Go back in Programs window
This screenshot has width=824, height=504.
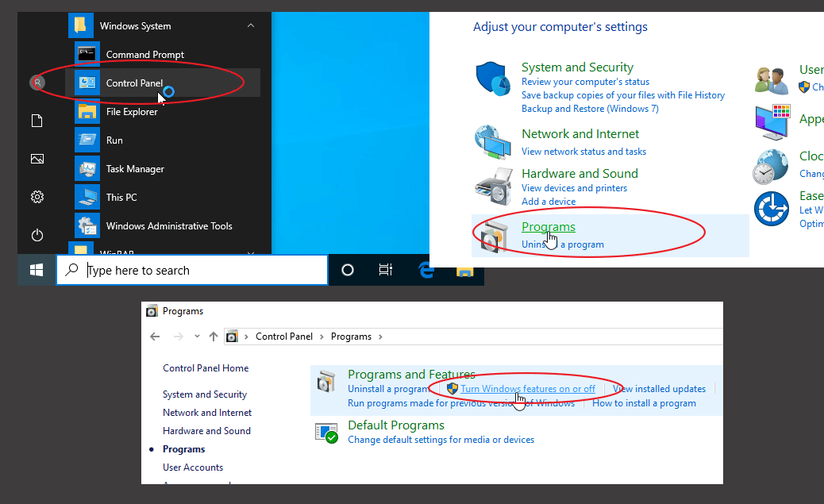point(155,337)
